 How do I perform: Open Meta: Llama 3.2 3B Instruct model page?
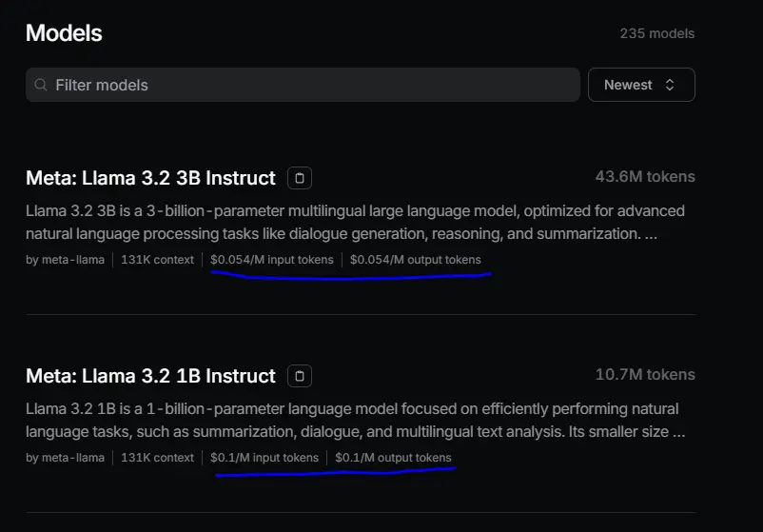[150, 178]
